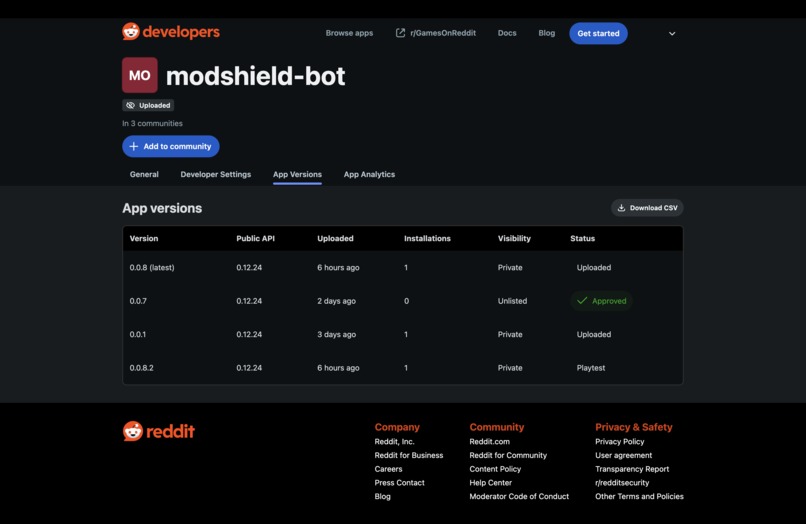Download the versions CSV

click(647, 208)
